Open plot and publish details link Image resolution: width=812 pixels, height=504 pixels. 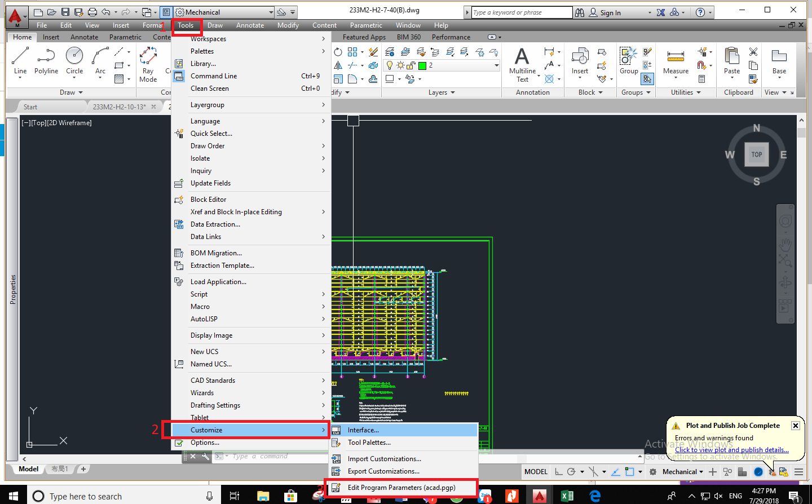(x=731, y=449)
